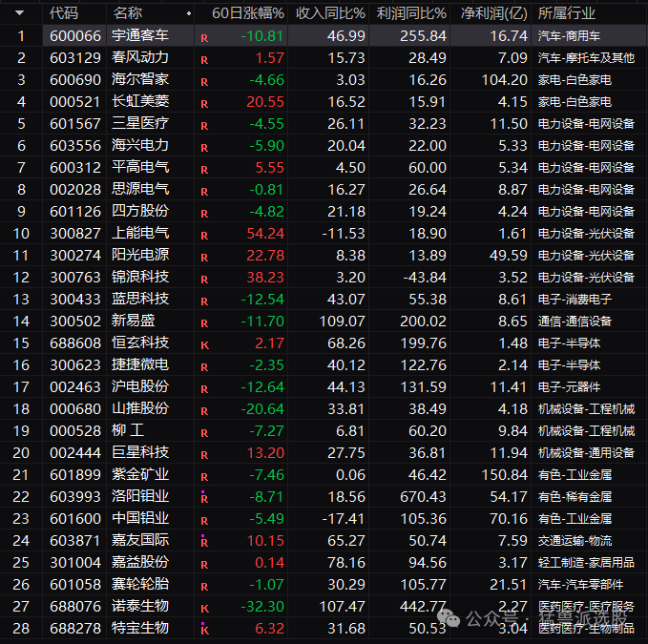Click the R marker in 沪电股份 row

(x=204, y=388)
